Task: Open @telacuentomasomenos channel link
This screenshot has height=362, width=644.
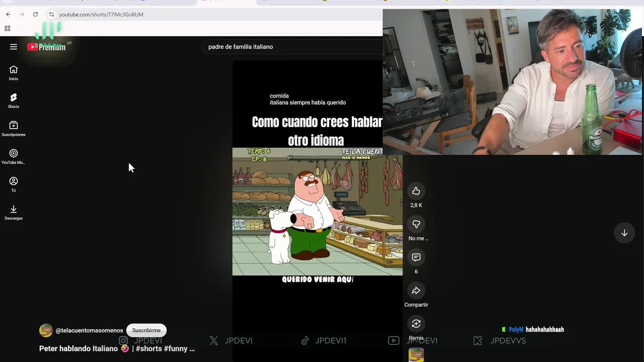Action: (90, 330)
